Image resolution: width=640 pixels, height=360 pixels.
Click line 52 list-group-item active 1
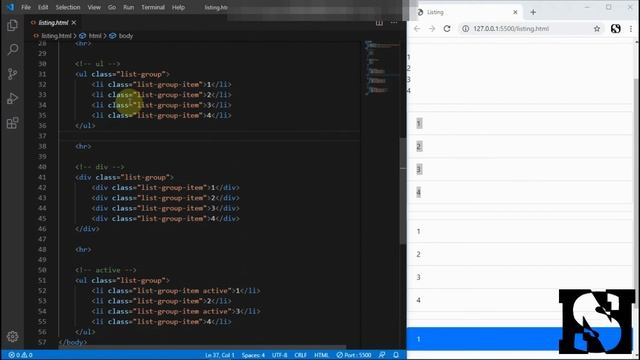pyautogui.click(x=176, y=291)
